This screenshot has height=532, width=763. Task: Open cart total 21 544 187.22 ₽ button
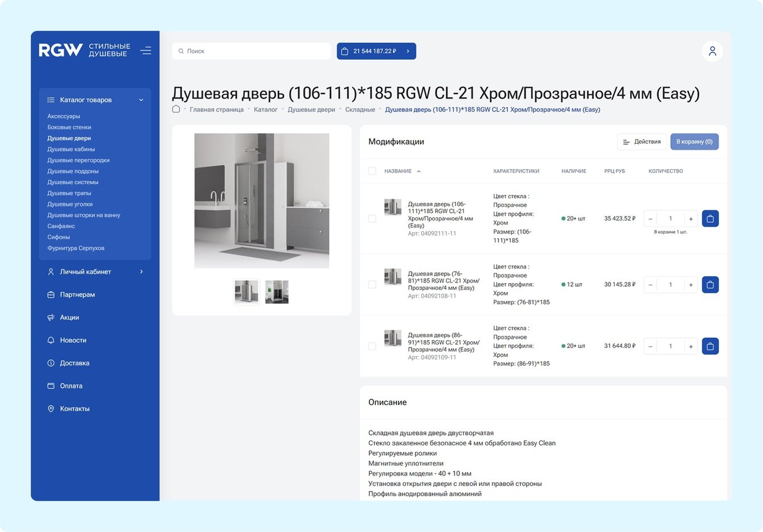376,51
